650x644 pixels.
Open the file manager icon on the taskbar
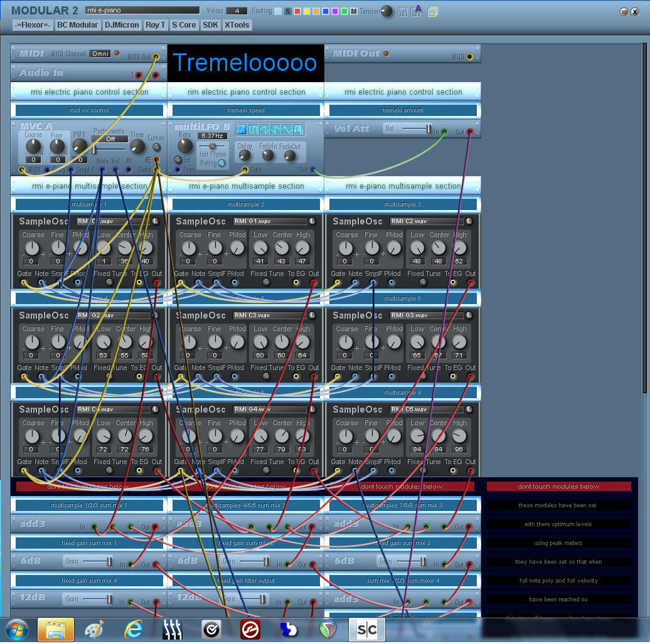[x=56, y=630]
